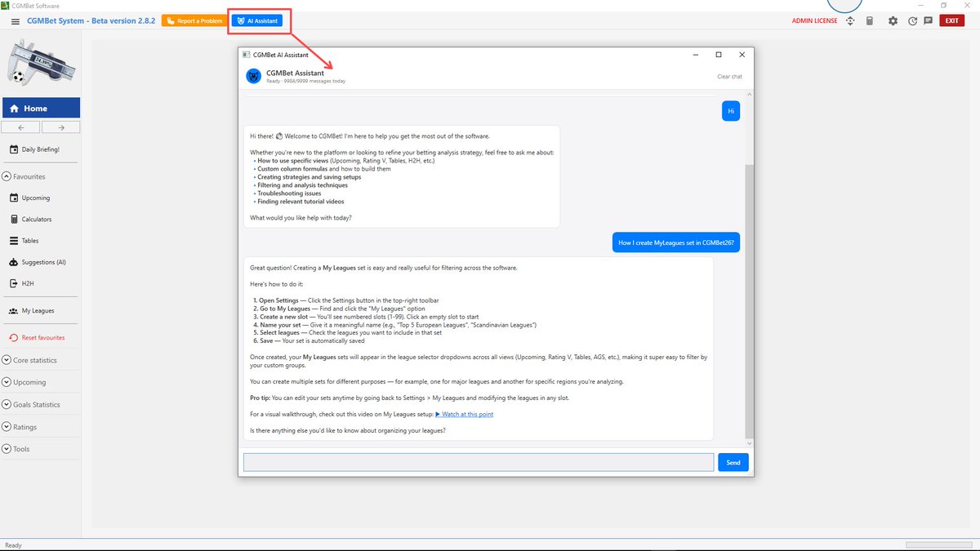The image size is (980, 551).
Task: Open the chat message icon in toolbar
Action: (929, 21)
